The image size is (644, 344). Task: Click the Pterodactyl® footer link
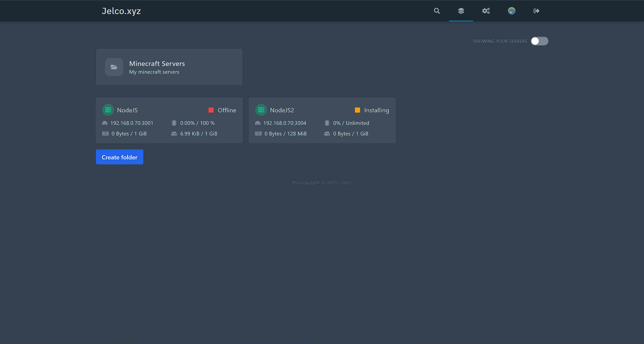(x=306, y=183)
